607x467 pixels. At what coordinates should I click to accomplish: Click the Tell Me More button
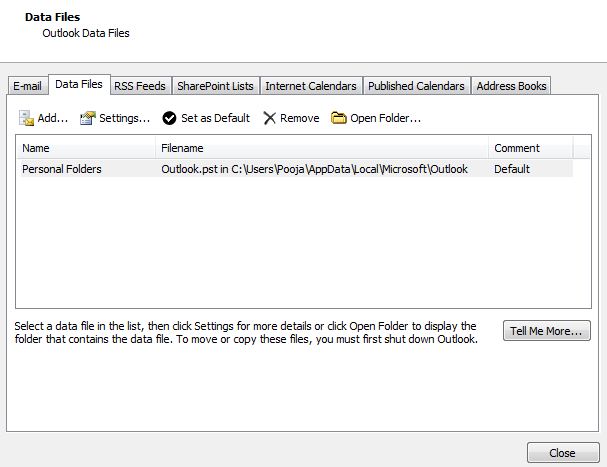547,331
